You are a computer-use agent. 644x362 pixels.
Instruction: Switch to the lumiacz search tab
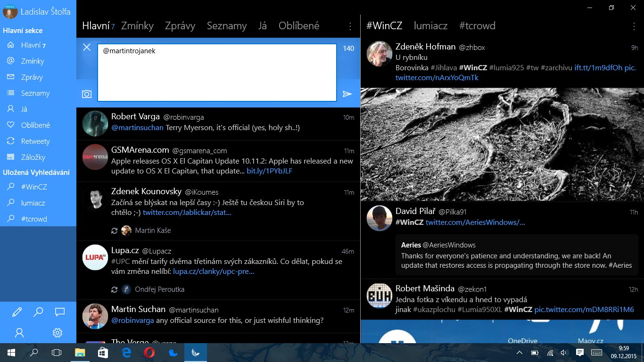[x=430, y=26]
